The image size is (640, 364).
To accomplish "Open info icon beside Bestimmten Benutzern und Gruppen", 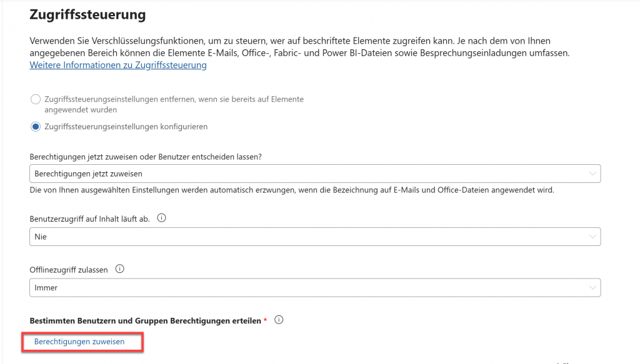I will click(279, 320).
